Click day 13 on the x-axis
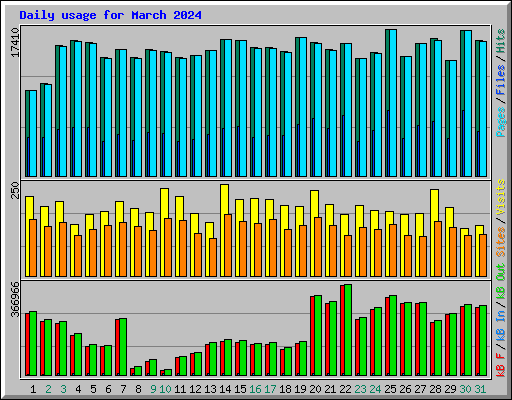 [210, 389]
